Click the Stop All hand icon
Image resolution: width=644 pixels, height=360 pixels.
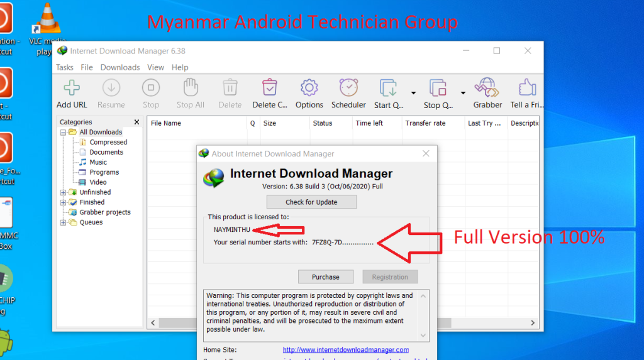[191, 87]
